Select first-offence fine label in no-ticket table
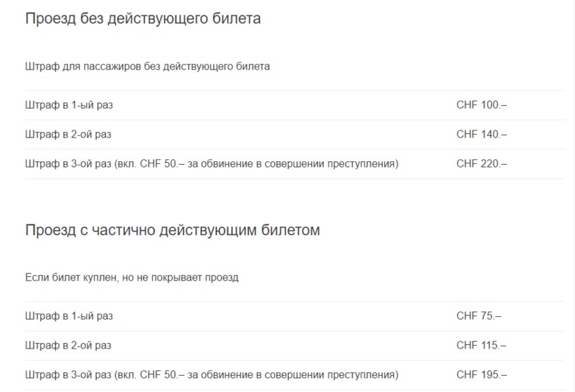Image resolution: width=575 pixels, height=392 pixels. [x=69, y=105]
